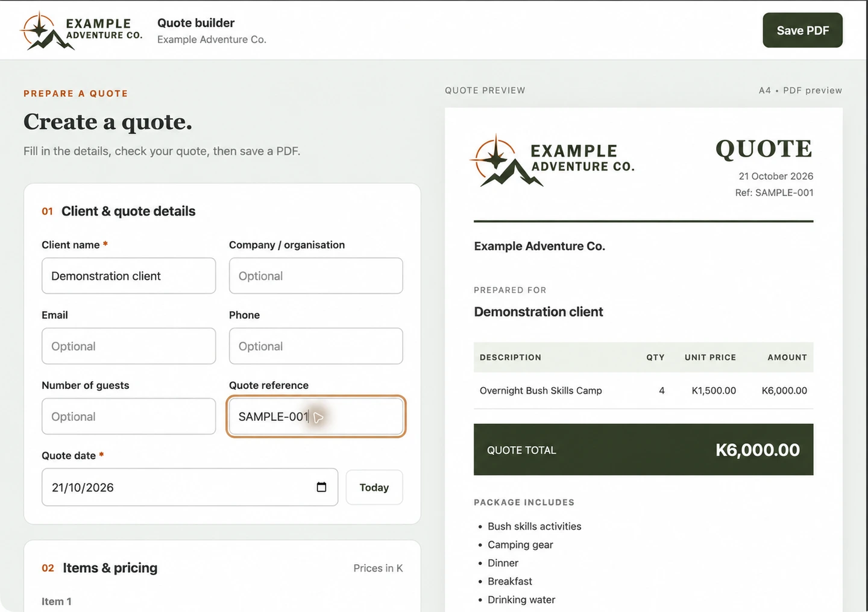Image resolution: width=868 pixels, height=612 pixels.
Task: Click the K6,000.00 quote total value
Action: (758, 450)
